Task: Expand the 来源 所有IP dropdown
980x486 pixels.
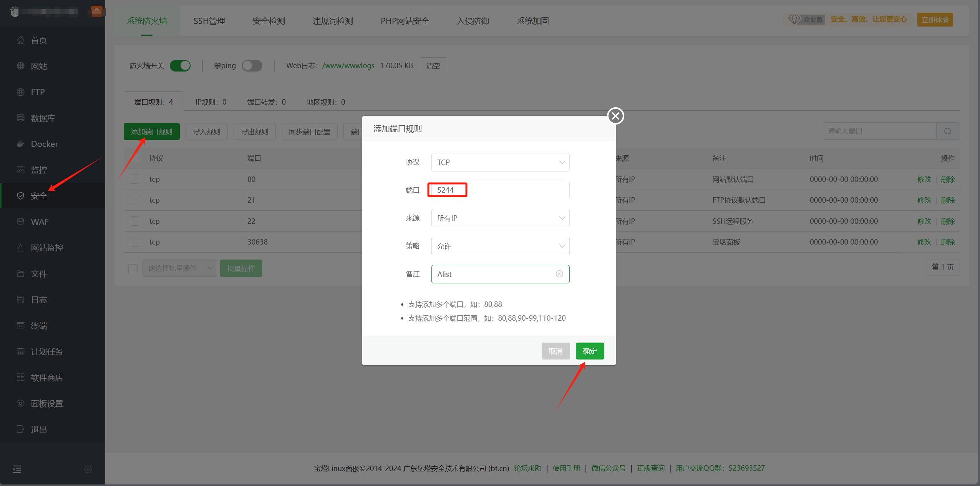Action: pos(500,218)
